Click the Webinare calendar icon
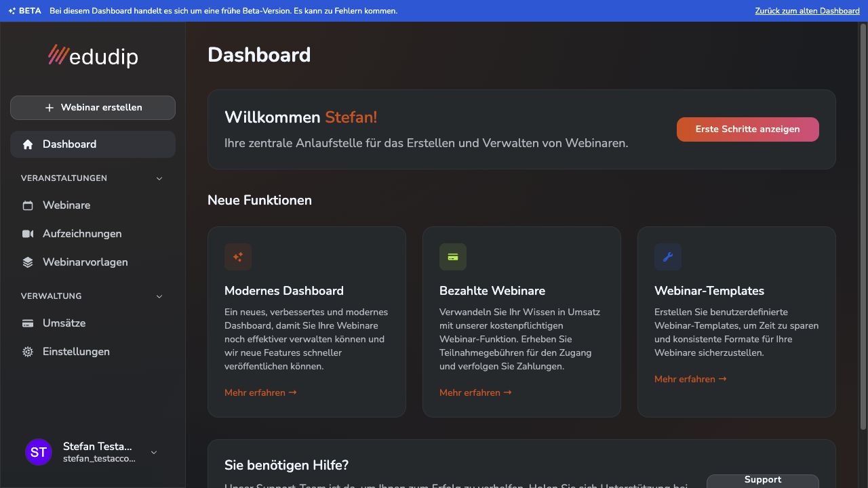Viewport: 868px width, 488px height. click(28, 205)
